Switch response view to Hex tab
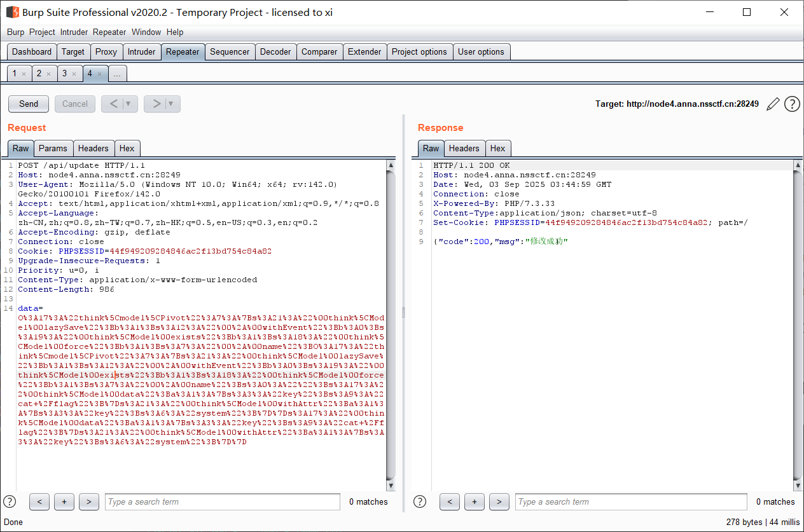 498,148
